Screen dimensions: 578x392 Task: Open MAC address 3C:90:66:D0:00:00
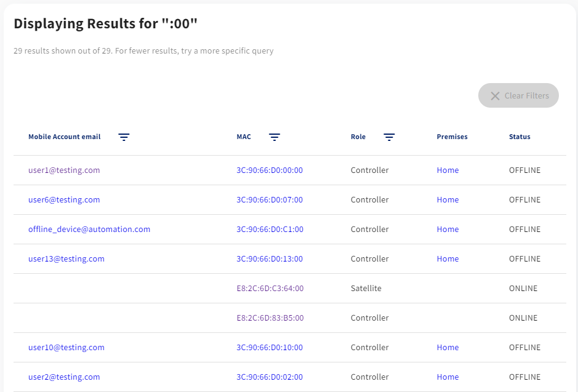tap(270, 170)
